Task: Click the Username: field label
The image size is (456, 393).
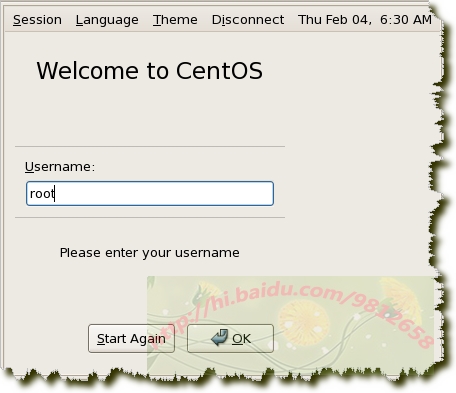Action: coord(60,167)
